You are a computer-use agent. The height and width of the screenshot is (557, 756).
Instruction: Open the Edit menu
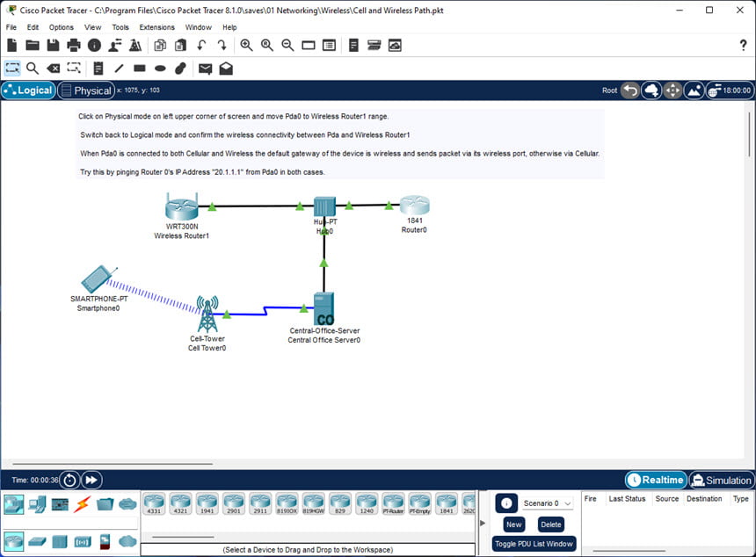coord(33,27)
